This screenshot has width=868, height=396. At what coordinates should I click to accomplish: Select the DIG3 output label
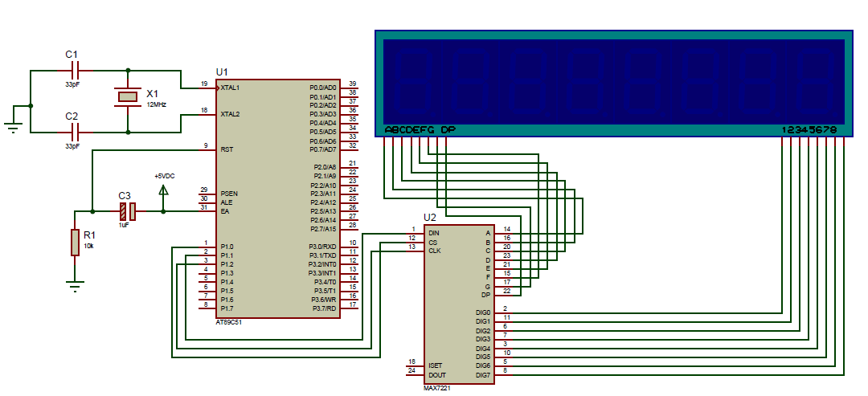pos(483,339)
